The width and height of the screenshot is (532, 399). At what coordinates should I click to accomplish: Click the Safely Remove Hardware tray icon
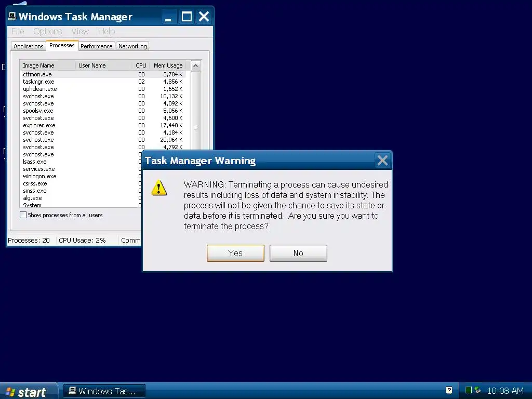(x=478, y=390)
